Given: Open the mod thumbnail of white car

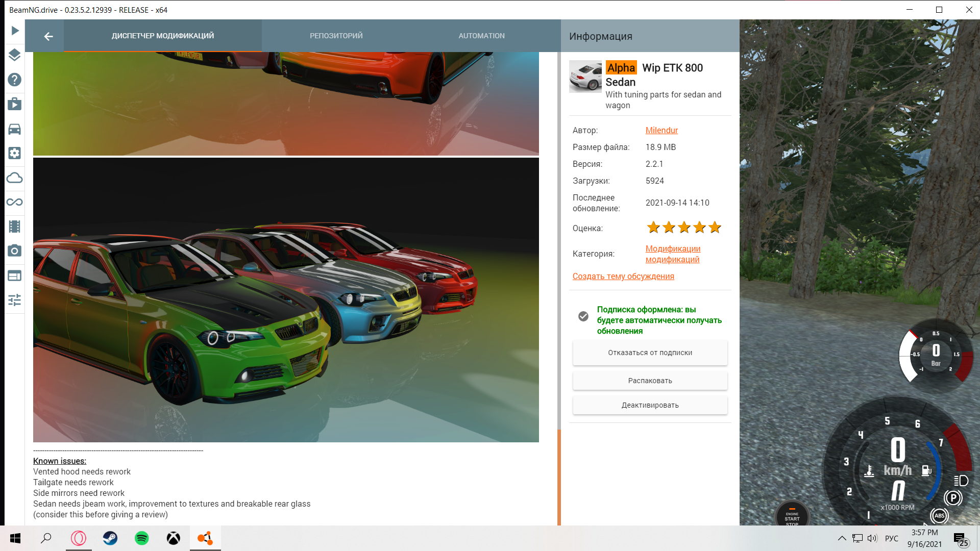Looking at the screenshot, I should (585, 77).
